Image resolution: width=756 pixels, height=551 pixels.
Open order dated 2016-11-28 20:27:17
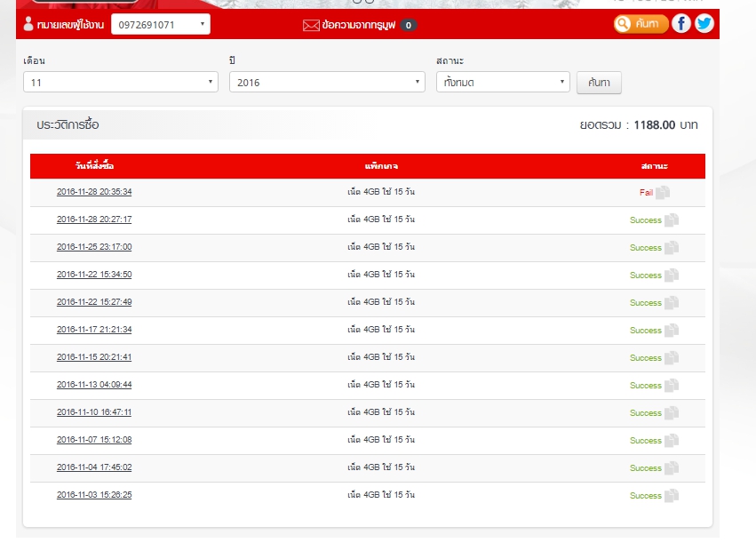[94, 219]
